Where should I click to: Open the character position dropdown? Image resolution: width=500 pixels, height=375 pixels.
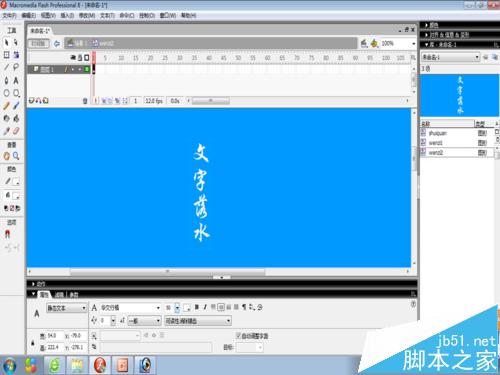coord(145,321)
